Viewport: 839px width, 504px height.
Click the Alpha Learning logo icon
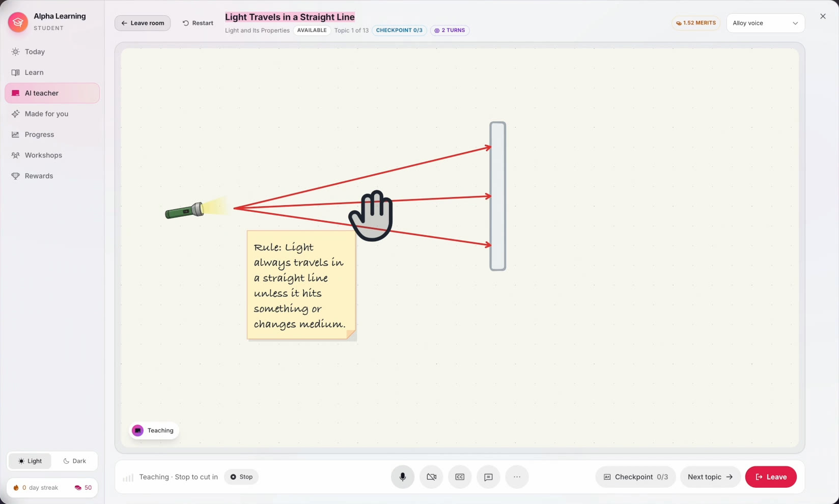click(18, 22)
